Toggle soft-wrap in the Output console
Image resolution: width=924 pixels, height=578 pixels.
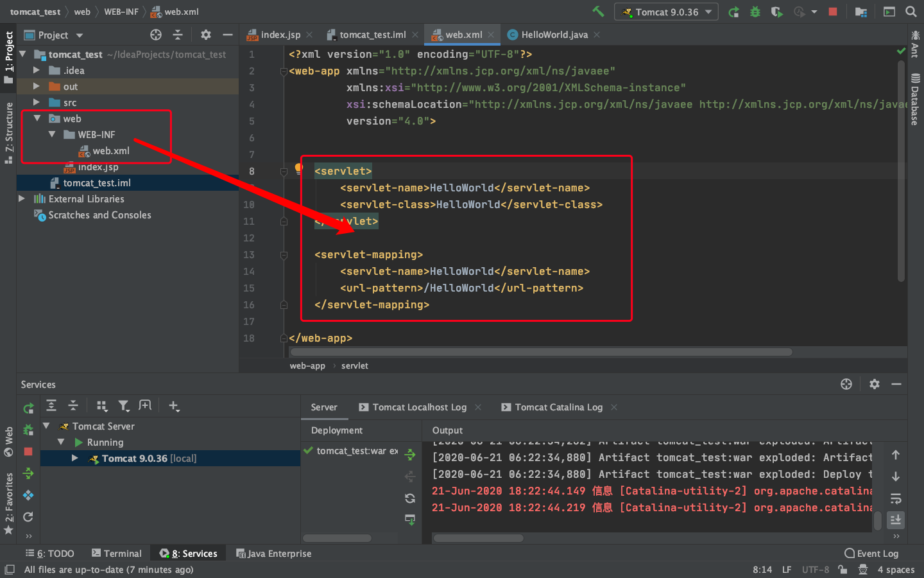pyautogui.click(x=896, y=498)
